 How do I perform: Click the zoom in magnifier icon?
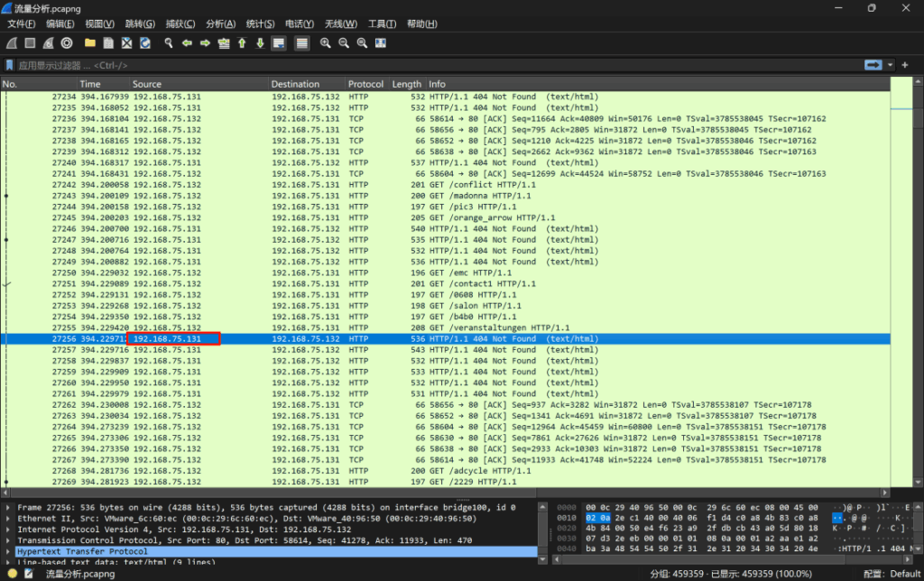point(326,43)
